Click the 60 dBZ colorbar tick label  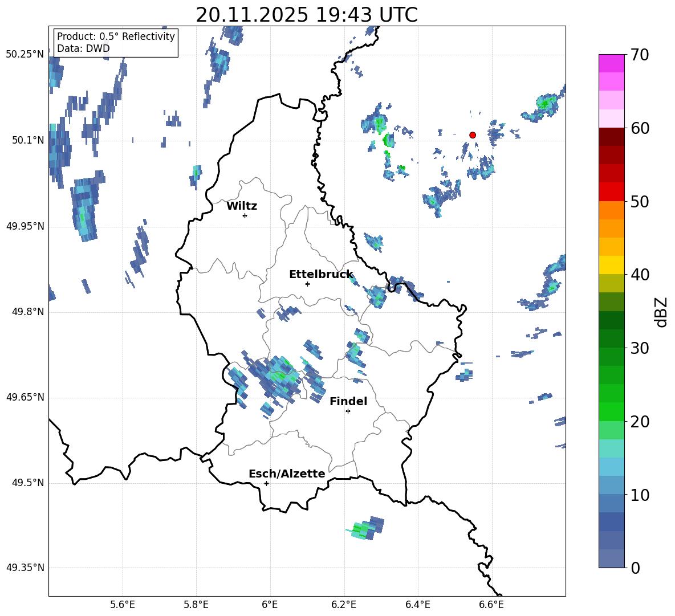pyautogui.click(x=640, y=128)
